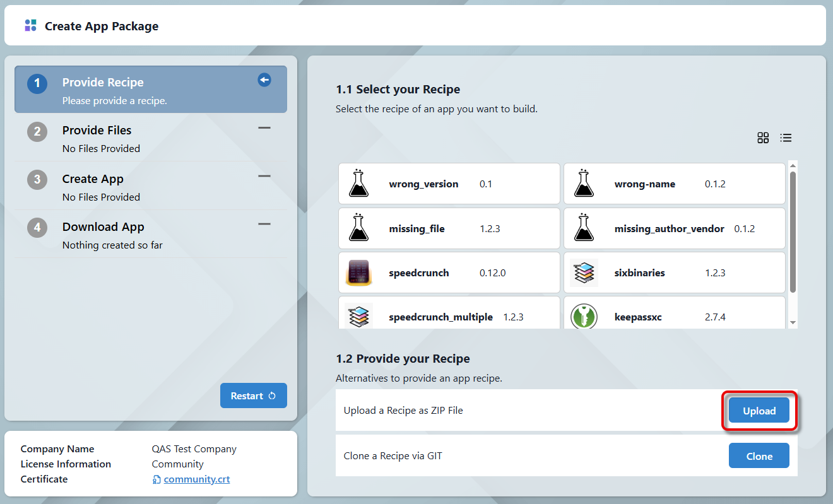Click the missing_file flask icon
Viewport: 833px width, 504px height.
358,228
